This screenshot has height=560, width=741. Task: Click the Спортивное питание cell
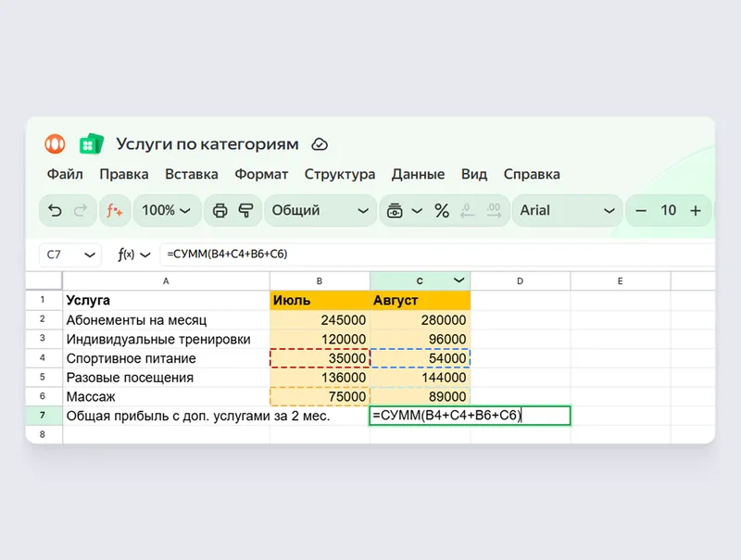point(166,358)
